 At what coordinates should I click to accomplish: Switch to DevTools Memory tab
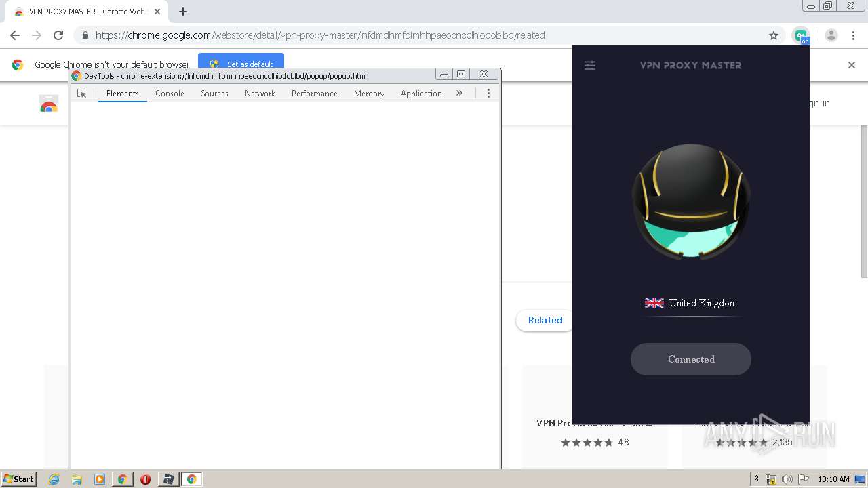[369, 94]
